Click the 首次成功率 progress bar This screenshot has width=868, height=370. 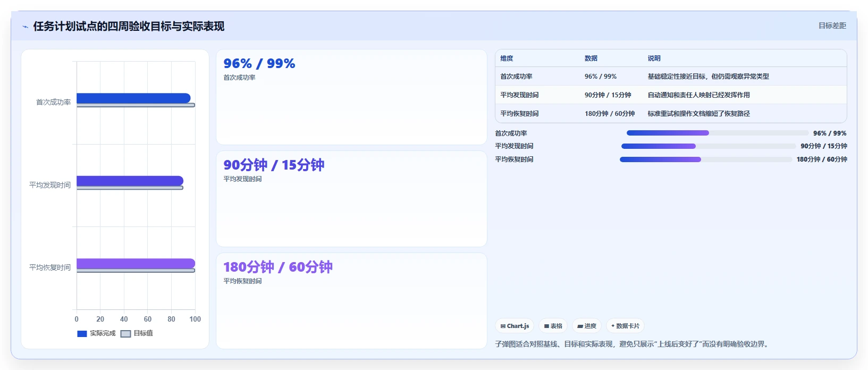[x=717, y=133]
